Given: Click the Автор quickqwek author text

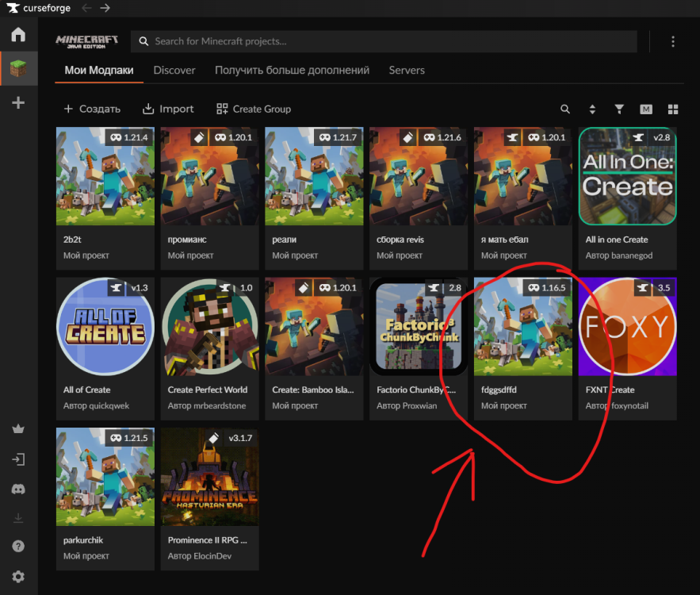Looking at the screenshot, I should click(96, 405).
